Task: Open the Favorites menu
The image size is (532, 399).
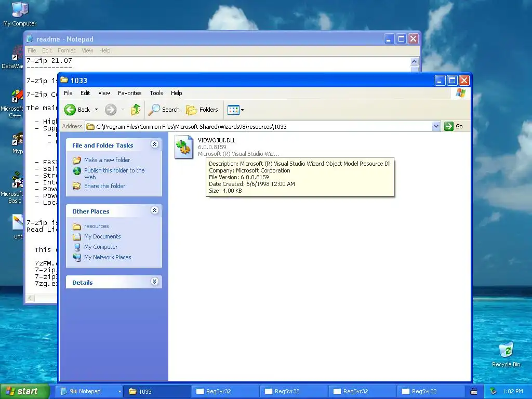Action: [129, 93]
